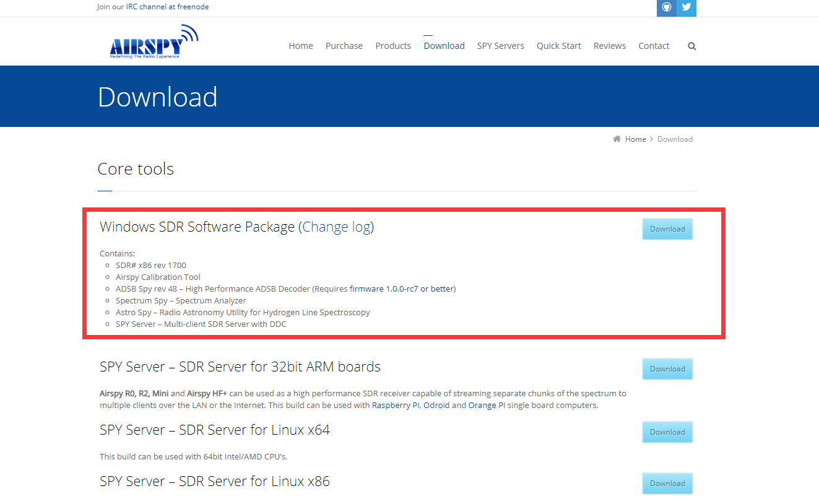Click the 'Core tools' section heading
The width and height of the screenshot is (819, 504).
pos(136,169)
